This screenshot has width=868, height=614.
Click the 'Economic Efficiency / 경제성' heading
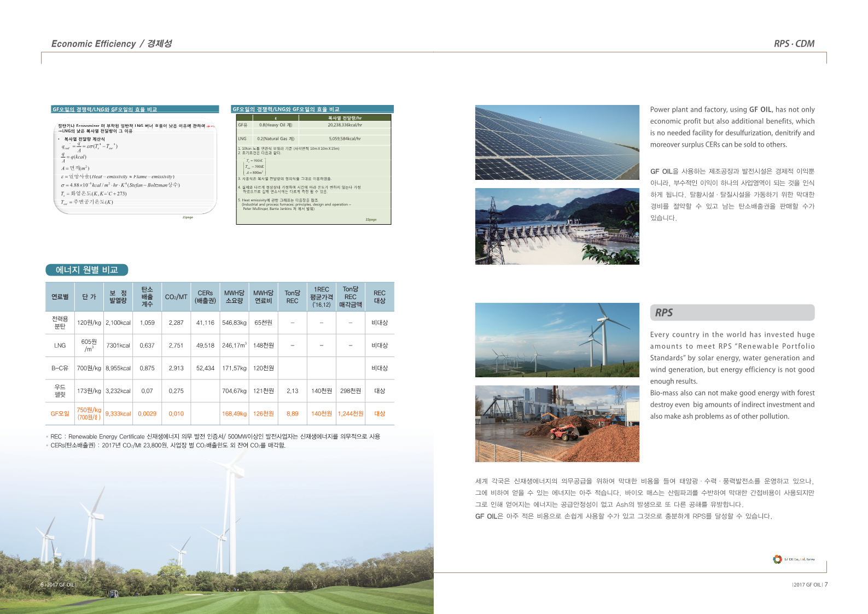(112, 44)
